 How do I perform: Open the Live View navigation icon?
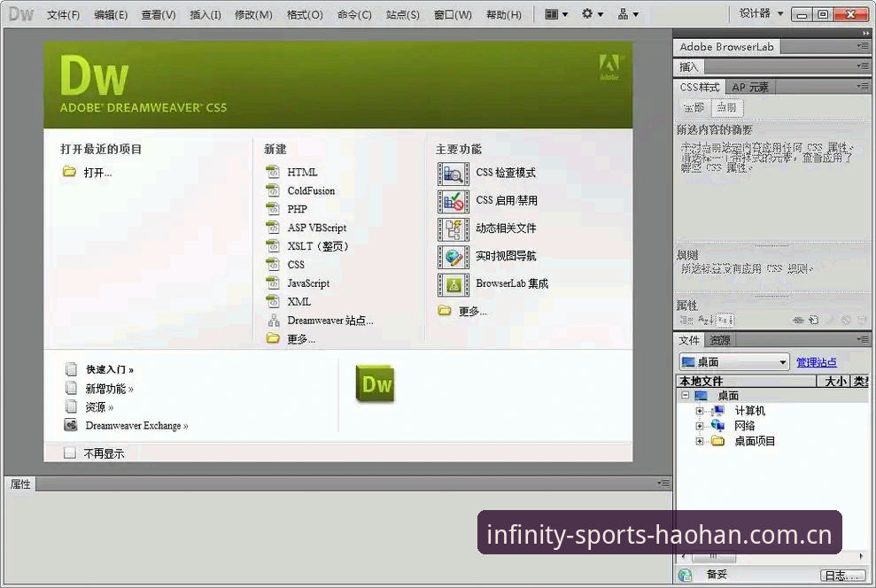pos(454,257)
